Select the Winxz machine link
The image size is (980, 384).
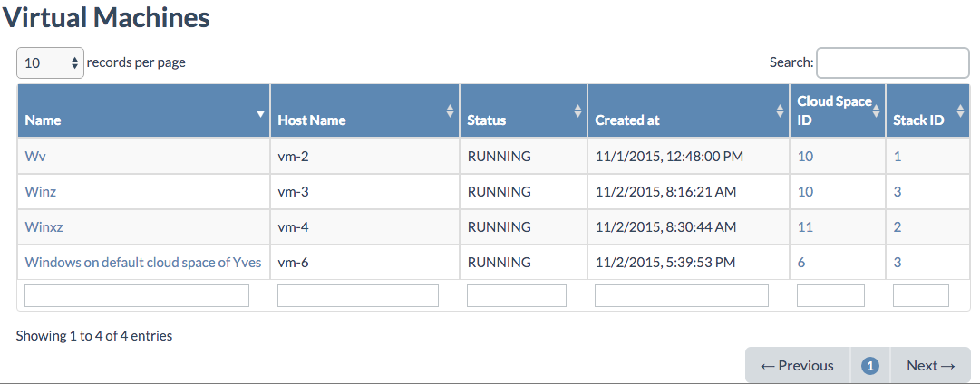(44, 227)
